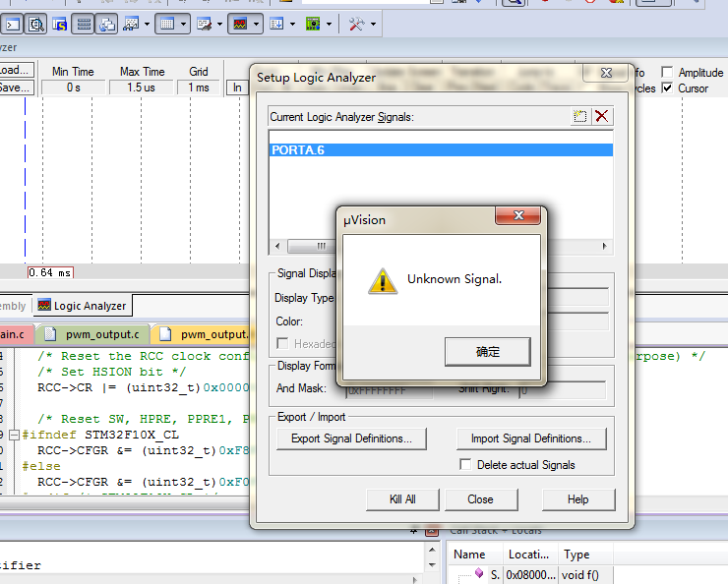Screen dimensions: 728x584
Task: Open the Symbols window toolbar icon
Action: 57,24
